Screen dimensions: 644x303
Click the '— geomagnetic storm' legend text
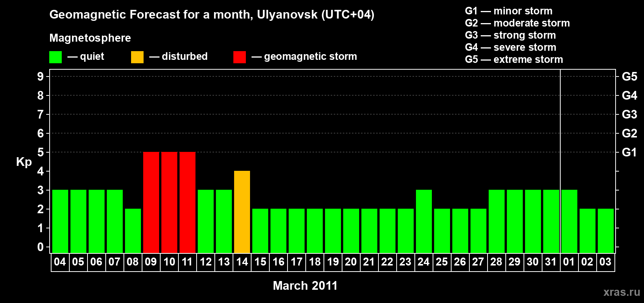pyautogui.click(x=304, y=57)
